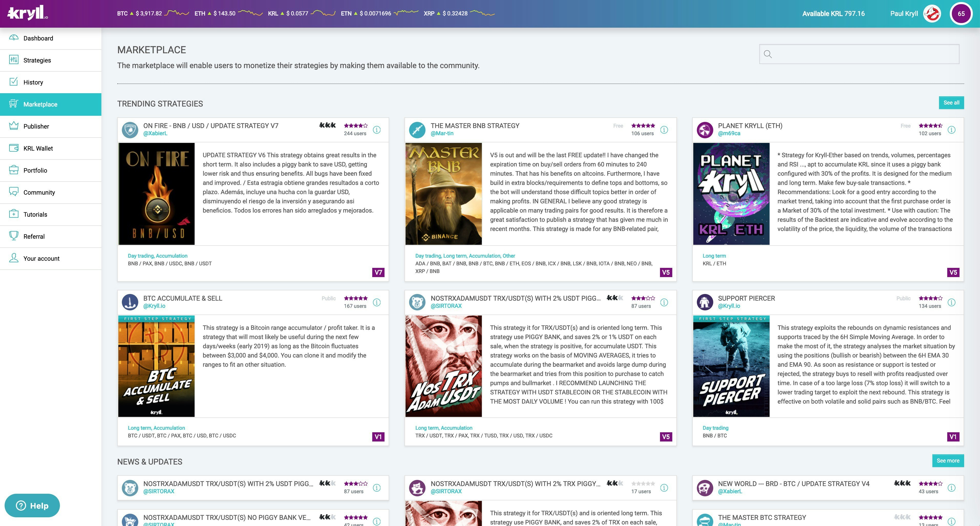
Task: Open Tutorials from the sidebar icon
Action: pos(14,214)
